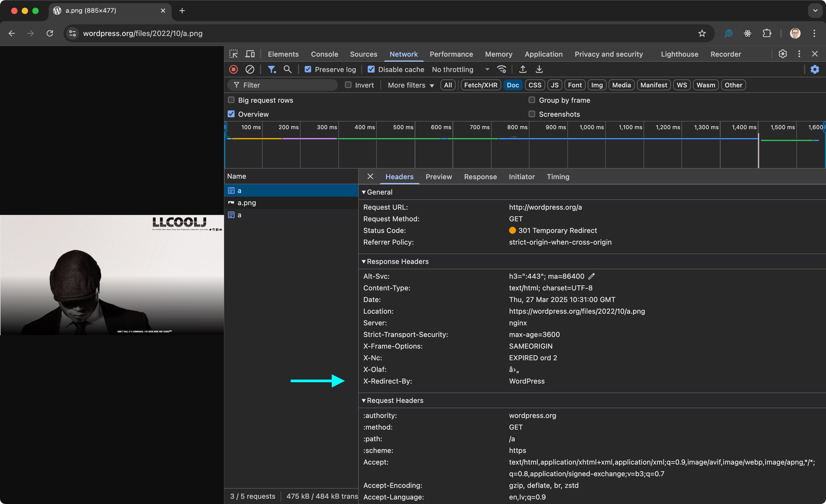Click the inspect element picker icon
This screenshot has height=504, width=826.
(233, 54)
